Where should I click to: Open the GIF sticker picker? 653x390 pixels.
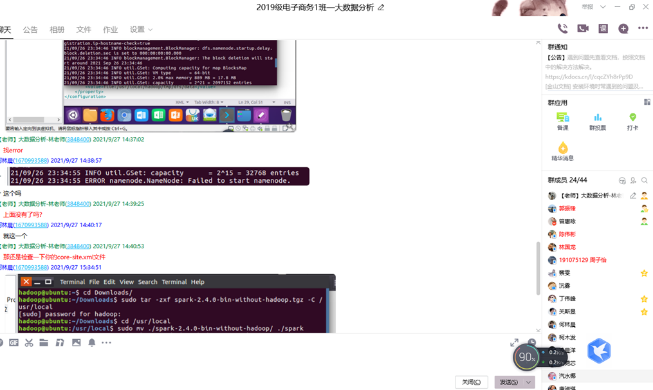[x=14, y=342]
